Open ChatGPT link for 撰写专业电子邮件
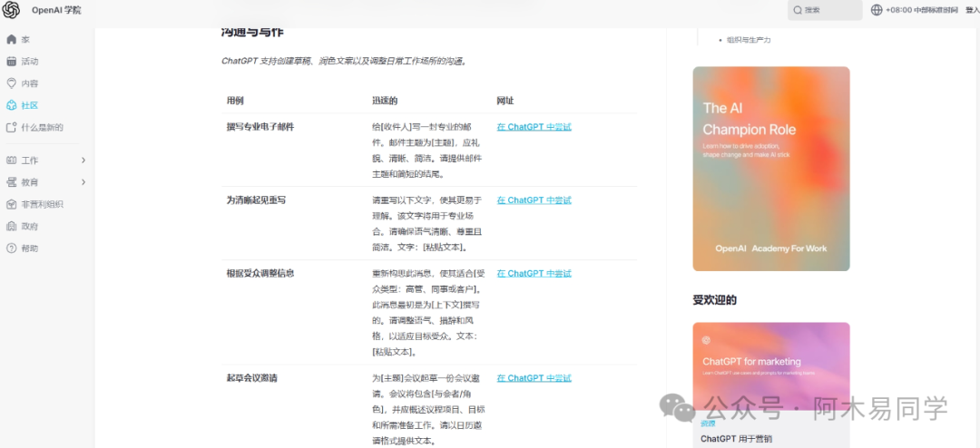Viewport: 980px width, 448px height. point(534,127)
